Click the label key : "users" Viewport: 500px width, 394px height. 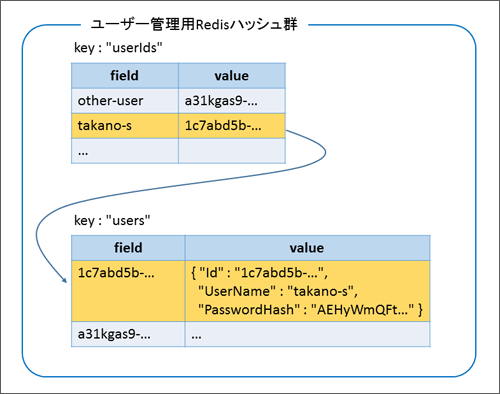tap(112, 220)
